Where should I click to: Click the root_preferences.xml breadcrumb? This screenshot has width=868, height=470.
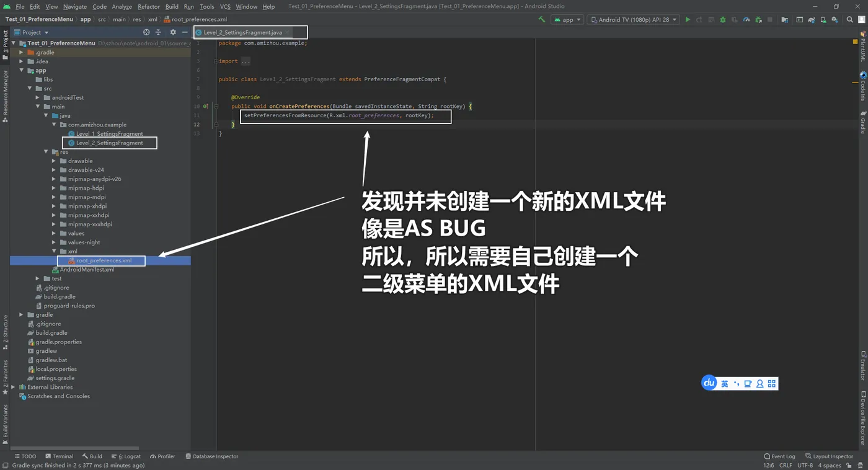click(195, 19)
